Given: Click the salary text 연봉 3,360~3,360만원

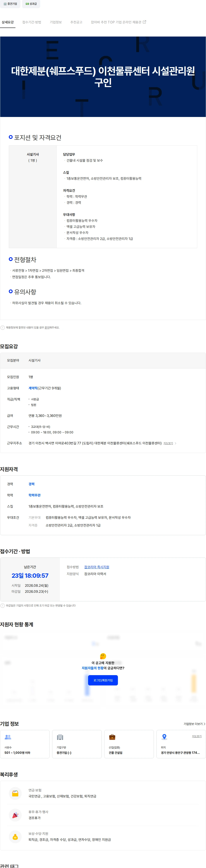Looking at the screenshot, I should pyautogui.click(x=45, y=416).
